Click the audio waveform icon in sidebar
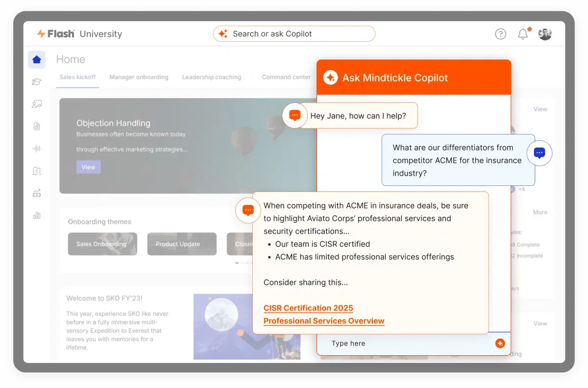The height and width of the screenshot is (388, 588). 36,148
